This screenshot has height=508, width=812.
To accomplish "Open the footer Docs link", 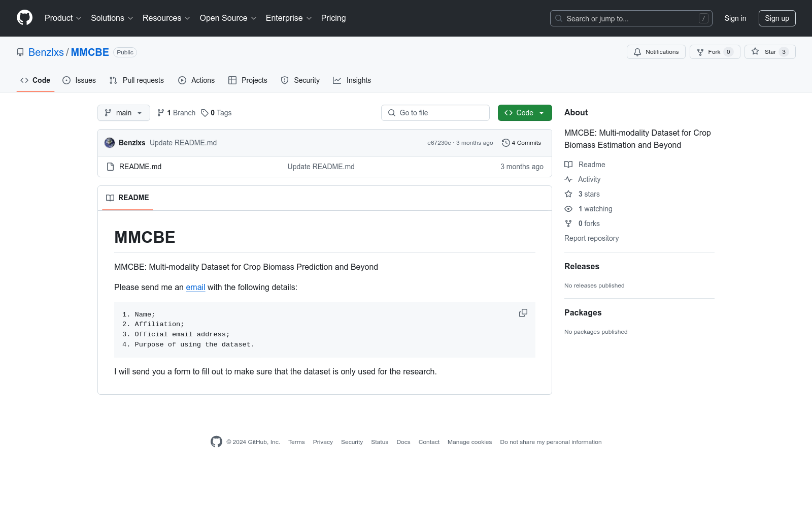I will pos(403,442).
